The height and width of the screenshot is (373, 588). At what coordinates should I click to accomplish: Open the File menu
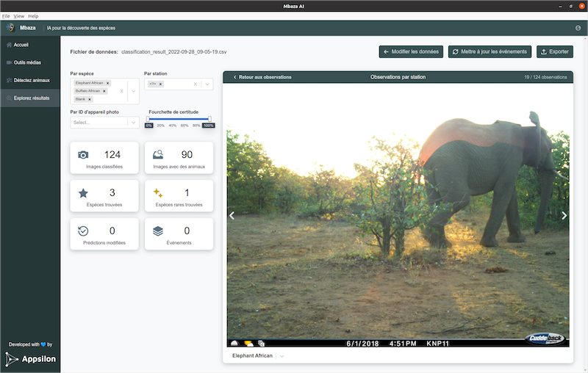[x=6, y=16]
